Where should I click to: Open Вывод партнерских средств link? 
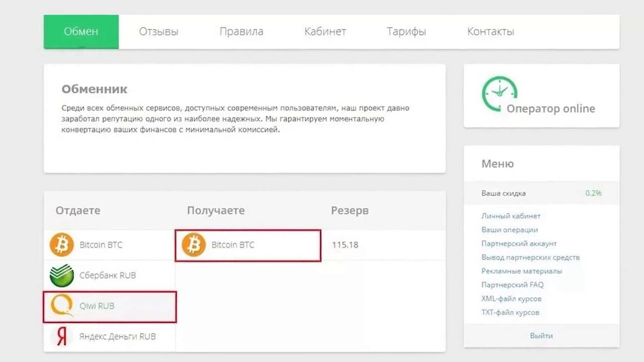tap(530, 257)
